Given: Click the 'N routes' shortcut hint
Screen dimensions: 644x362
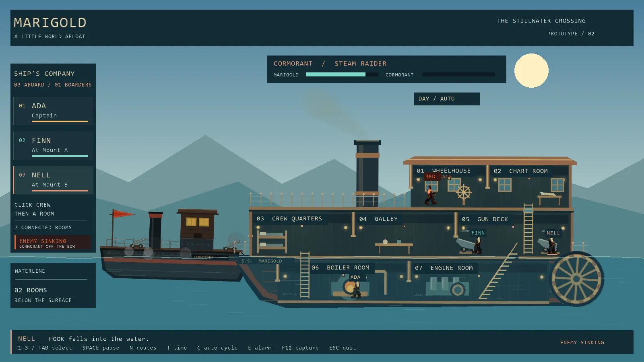Looking at the screenshot, I should (143, 348).
